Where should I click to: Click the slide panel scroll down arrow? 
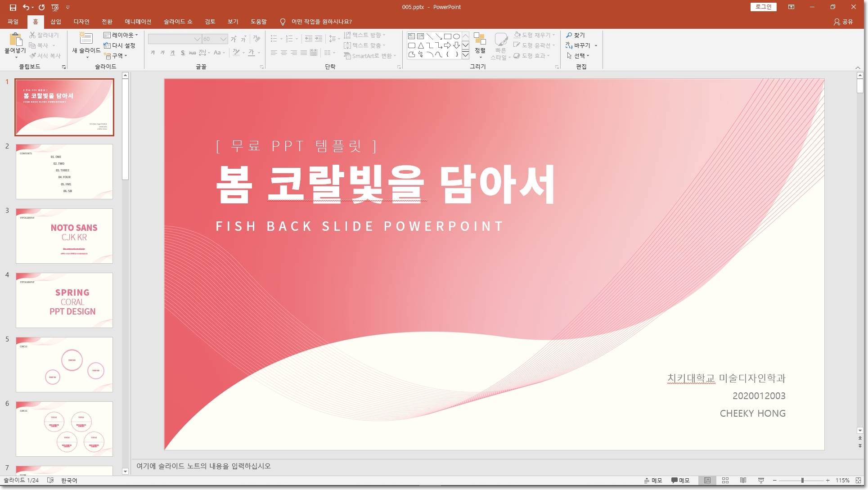126,472
